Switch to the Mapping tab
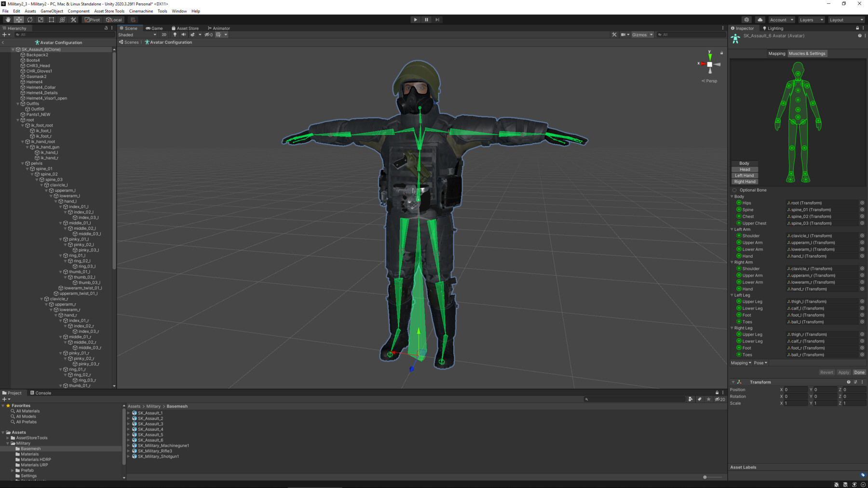 776,53
